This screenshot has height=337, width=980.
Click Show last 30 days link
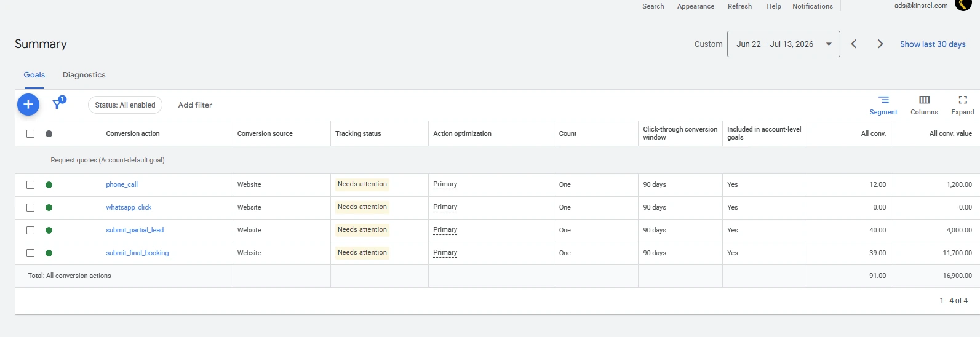click(933, 44)
